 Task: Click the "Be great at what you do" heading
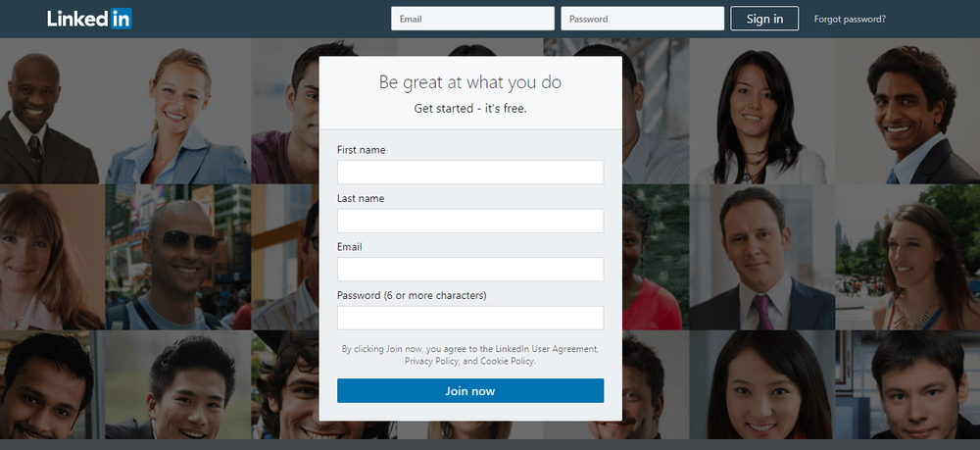470,82
